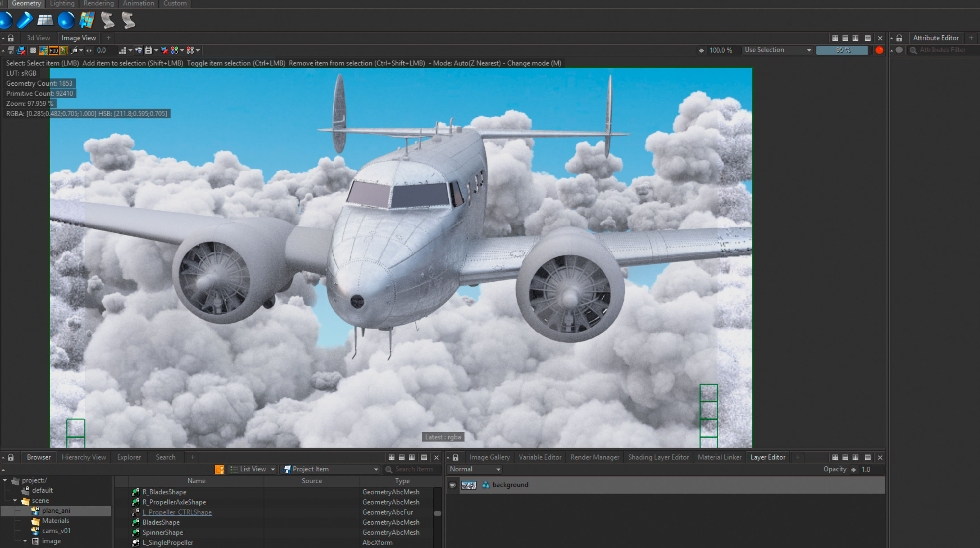Click the Source column header
The width and height of the screenshot is (980, 548).
(312, 481)
